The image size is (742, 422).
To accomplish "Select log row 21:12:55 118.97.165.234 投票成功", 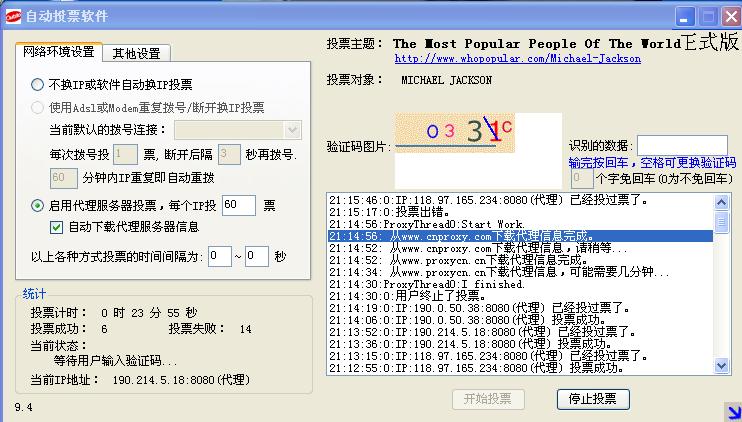I will click(521, 368).
